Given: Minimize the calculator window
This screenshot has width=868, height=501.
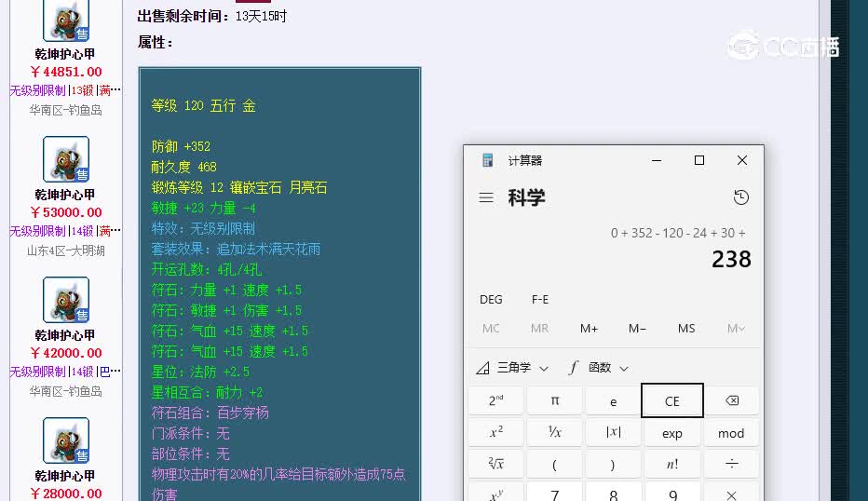Looking at the screenshot, I should coord(657,160).
